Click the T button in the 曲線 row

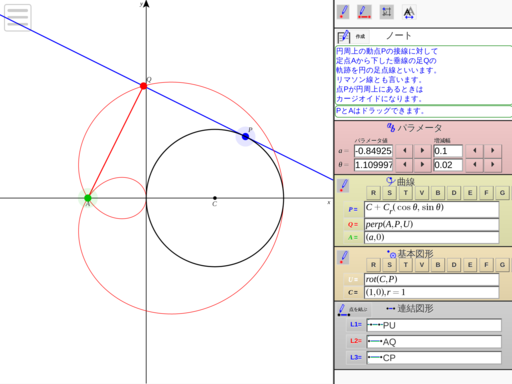pos(406,193)
